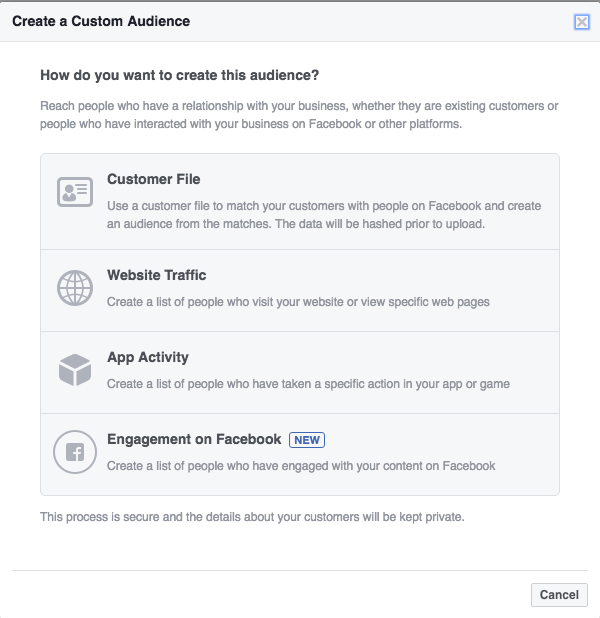600x618 pixels.
Task: Open the Engagement on Facebook heading
Action: [194, 440]
